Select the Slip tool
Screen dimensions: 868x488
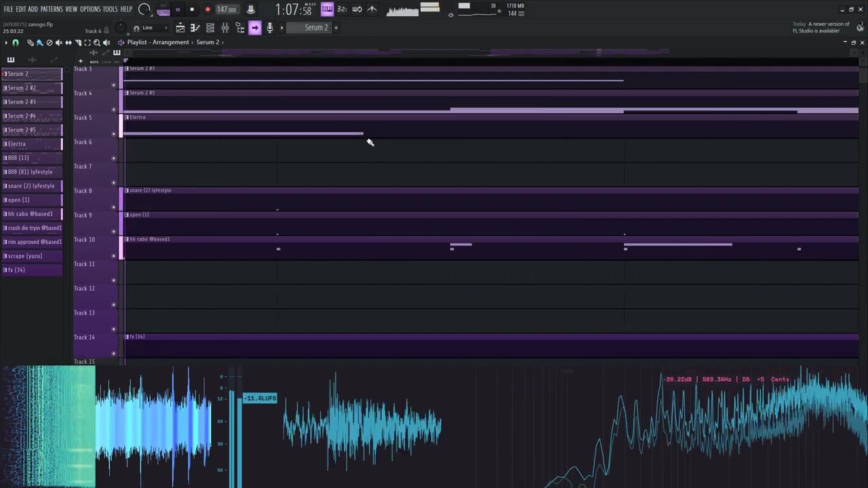pos(68,43)
